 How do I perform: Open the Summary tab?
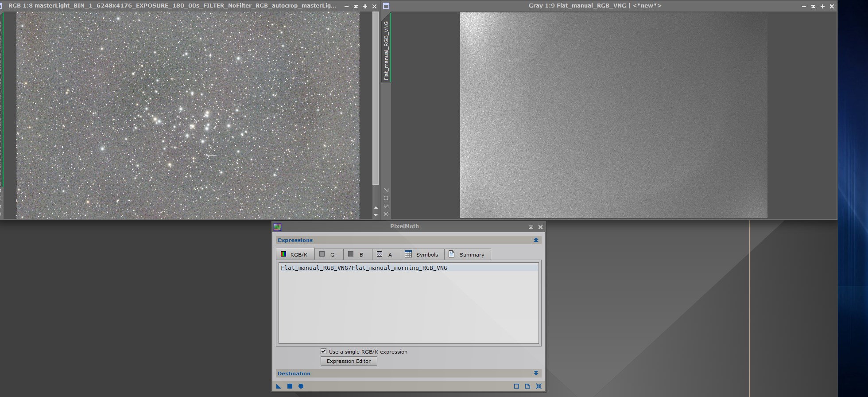click(x=467, y=254)
